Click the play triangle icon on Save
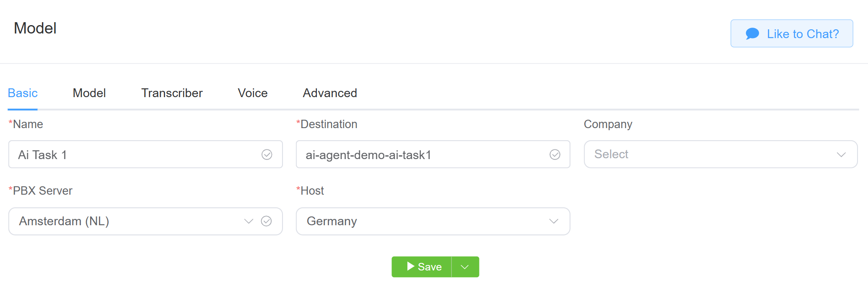This screenshot has height=283, width=868. pos(411,266)
